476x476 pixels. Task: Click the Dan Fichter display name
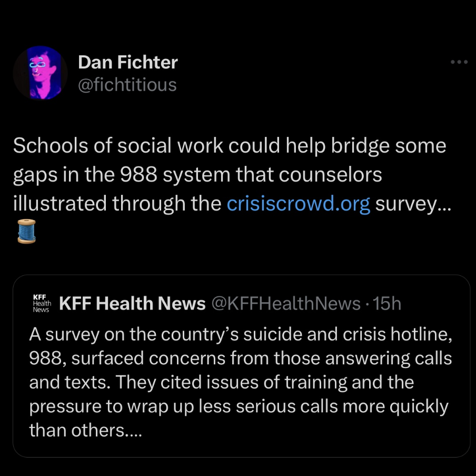pyautogui.click(x=128, y=62)
